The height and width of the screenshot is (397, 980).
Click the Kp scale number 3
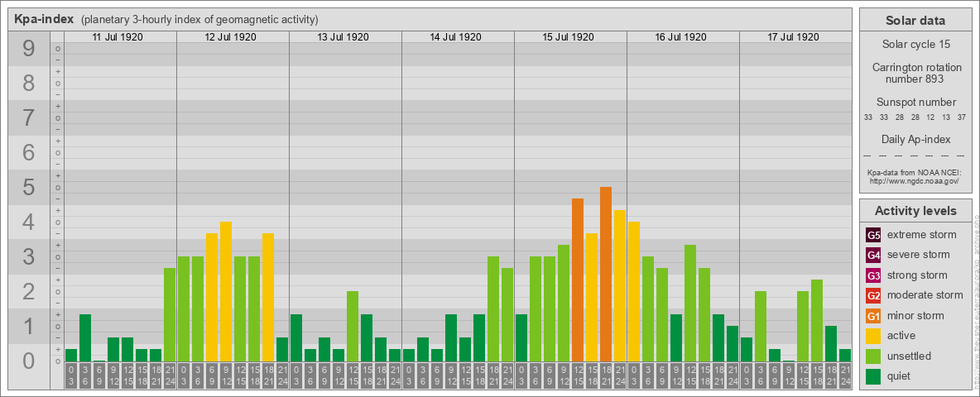28,256
